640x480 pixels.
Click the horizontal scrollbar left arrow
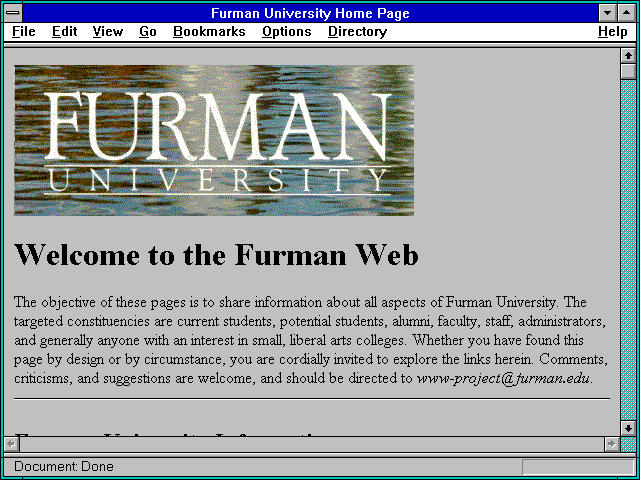(11, 444)
